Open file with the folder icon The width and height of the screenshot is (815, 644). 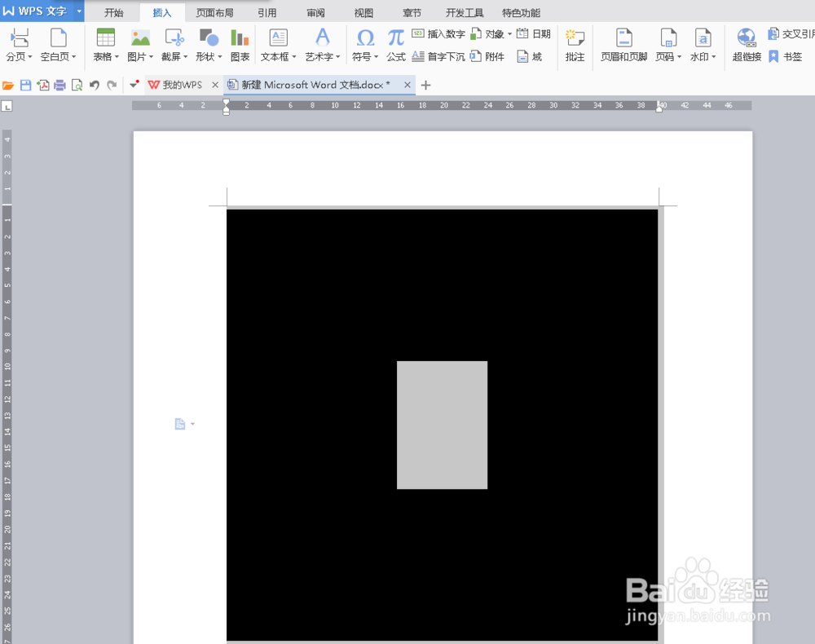click(8, 86)
